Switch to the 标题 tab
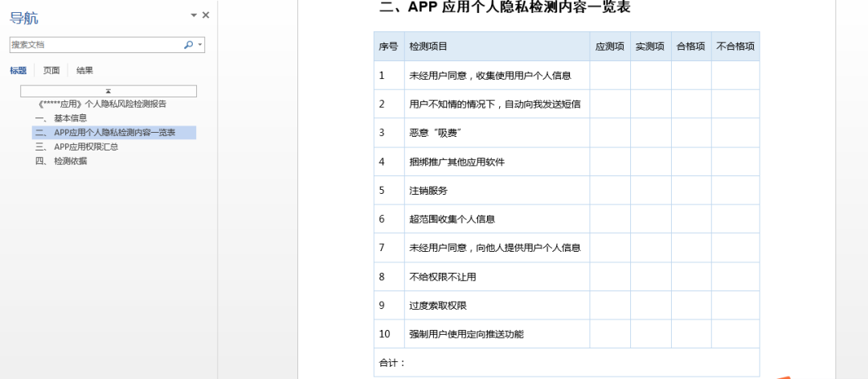 tap(18, 71)
